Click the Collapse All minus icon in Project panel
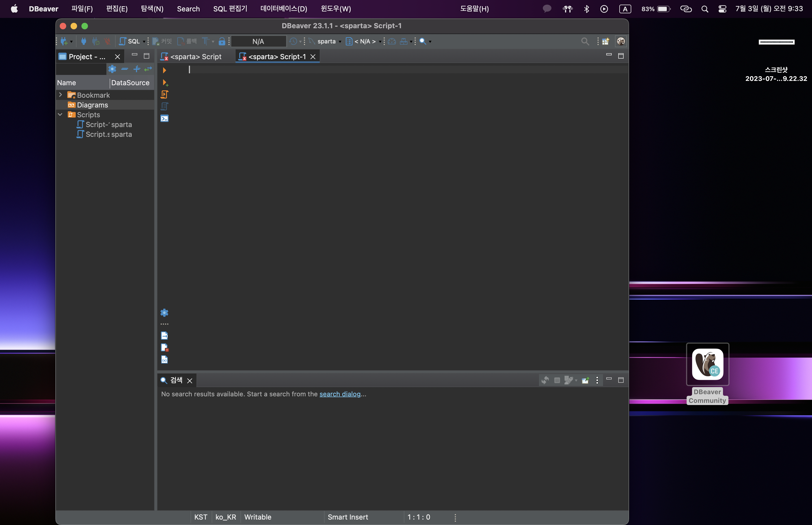Viewport: 812px width, 525px height. click(x=125, y=69)
